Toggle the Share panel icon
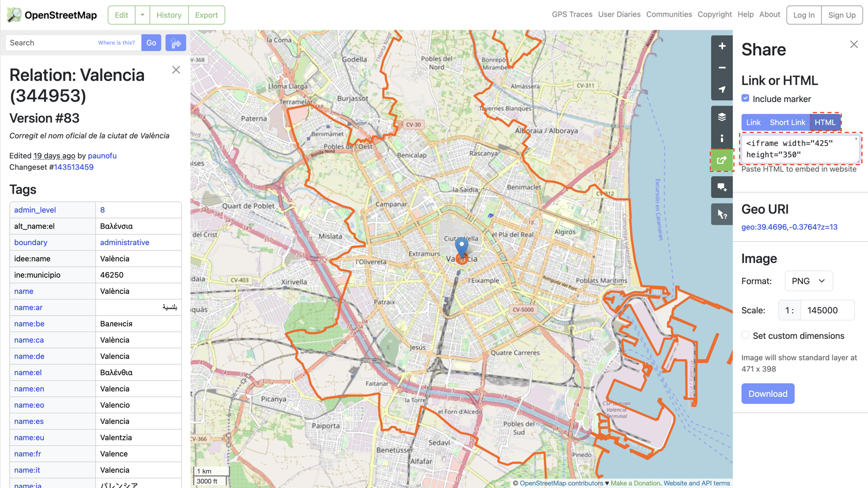The height and width of the screenshot is (488, 868). click(x=722, y=160)
